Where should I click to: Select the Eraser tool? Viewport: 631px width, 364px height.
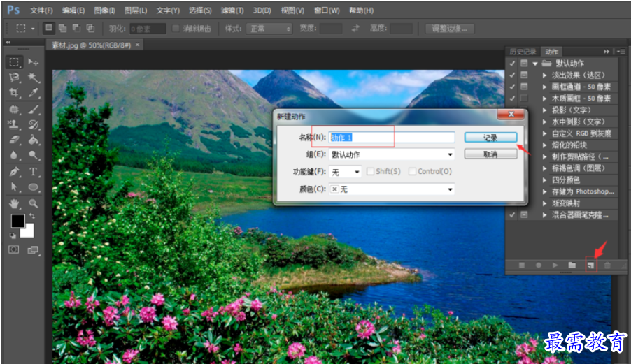[14, 140]
